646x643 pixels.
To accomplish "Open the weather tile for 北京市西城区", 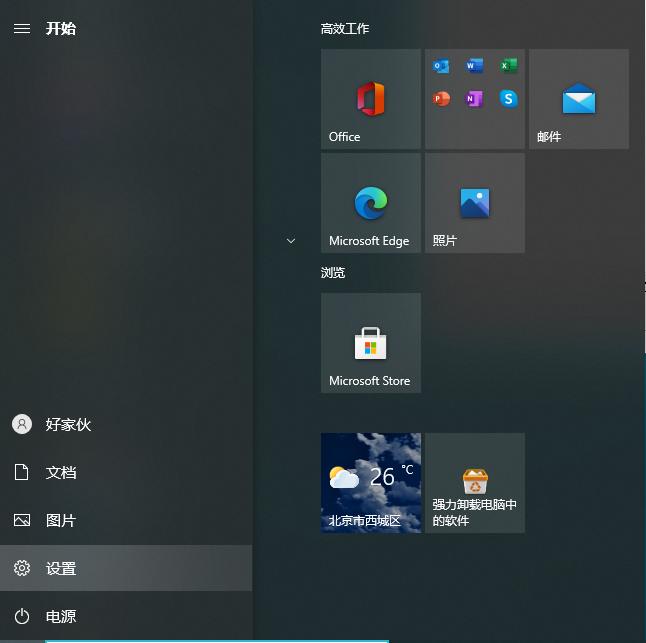I will [371, 483].
